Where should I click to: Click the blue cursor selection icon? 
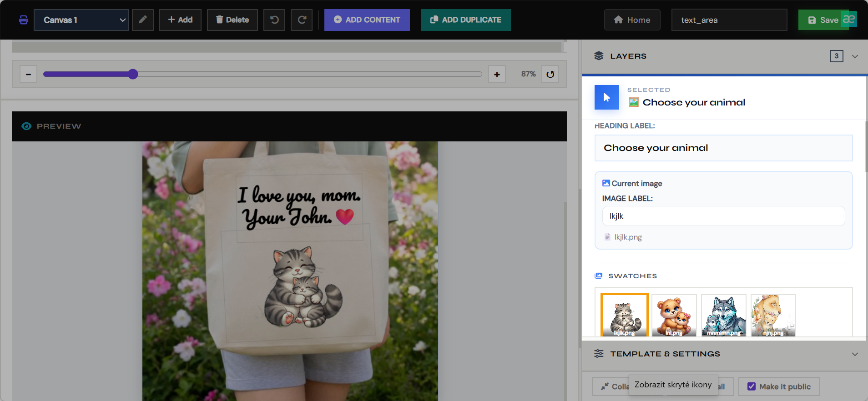click(607, 97)
